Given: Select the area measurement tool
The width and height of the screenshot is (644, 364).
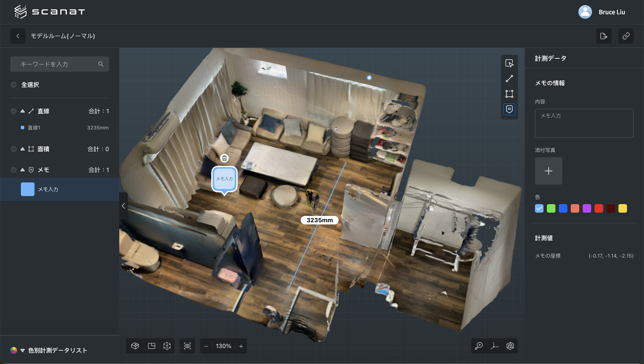Looking at the screenshot, I should tap(509, 94).
